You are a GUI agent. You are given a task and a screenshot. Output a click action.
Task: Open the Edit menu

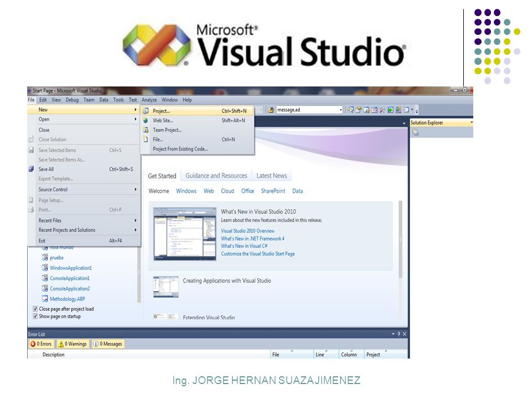pyautogui.click(x=43, y=100)
